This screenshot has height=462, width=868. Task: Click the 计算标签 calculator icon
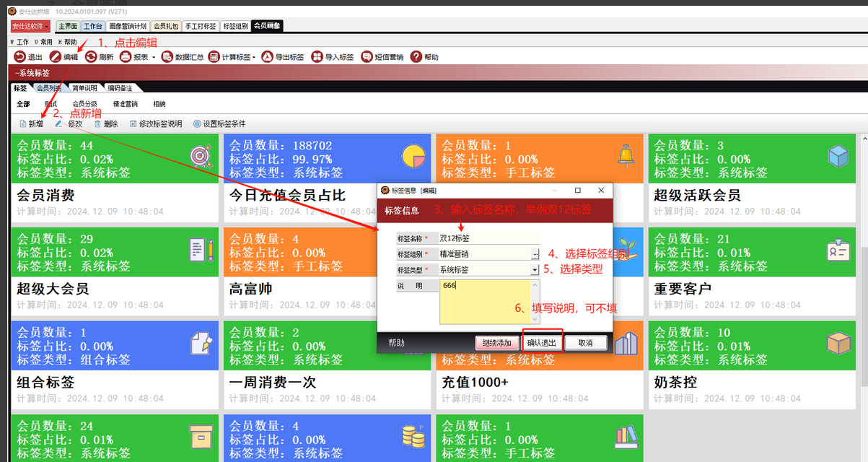(214, 57)
